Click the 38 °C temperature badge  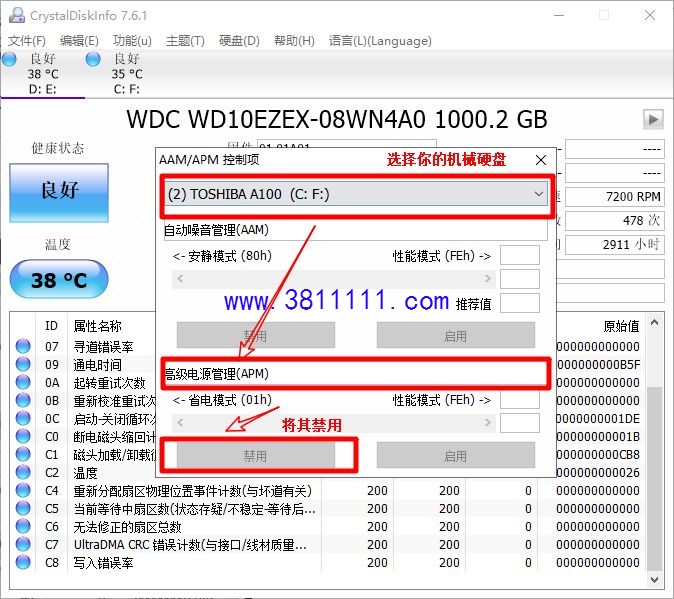point(59,279)
